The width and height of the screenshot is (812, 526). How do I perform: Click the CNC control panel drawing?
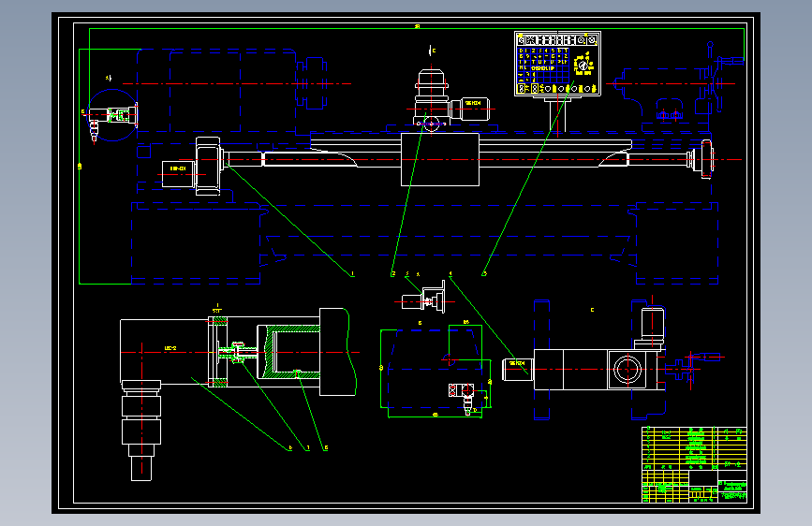[x=558, y=63]
